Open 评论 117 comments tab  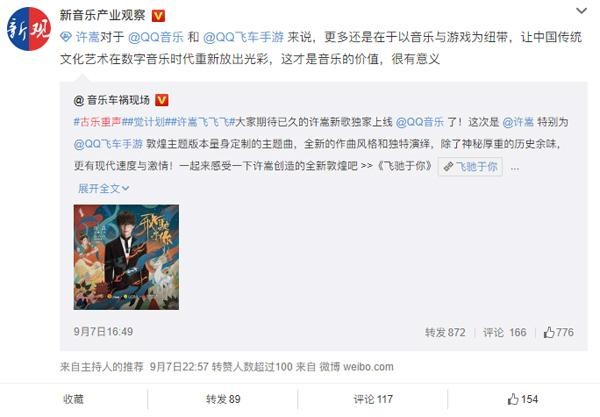pyautogui.click(x=373, y=399)
